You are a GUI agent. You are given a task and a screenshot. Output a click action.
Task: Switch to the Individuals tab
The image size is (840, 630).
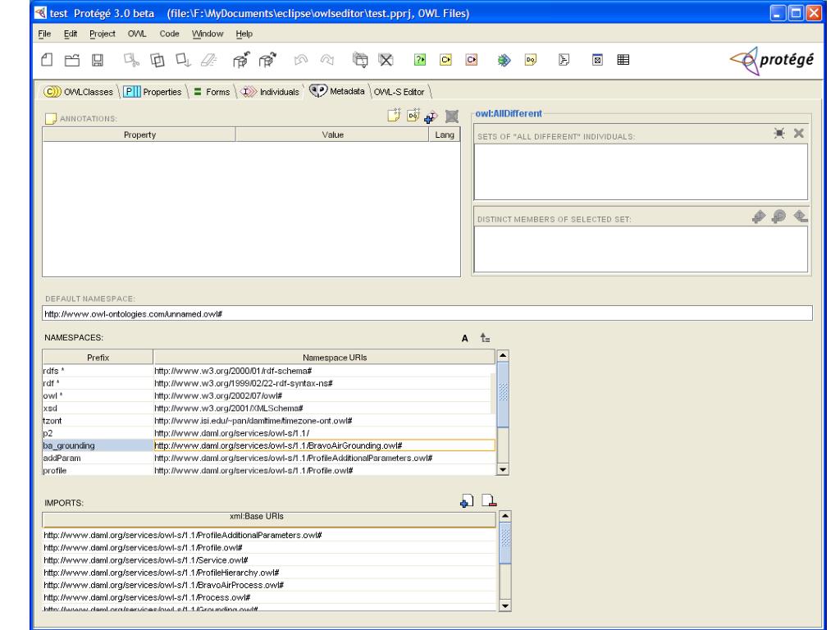pyautogui.click(x=269, y=92)
